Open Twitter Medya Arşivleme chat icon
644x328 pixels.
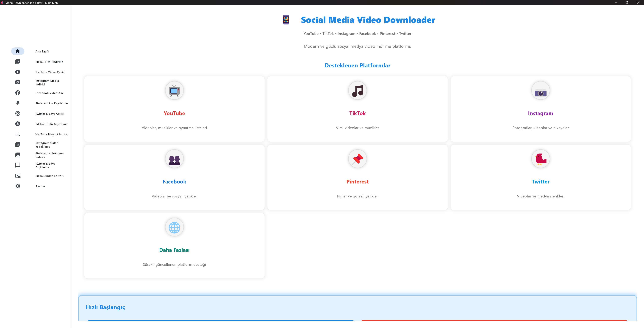[x=17, y=165]
